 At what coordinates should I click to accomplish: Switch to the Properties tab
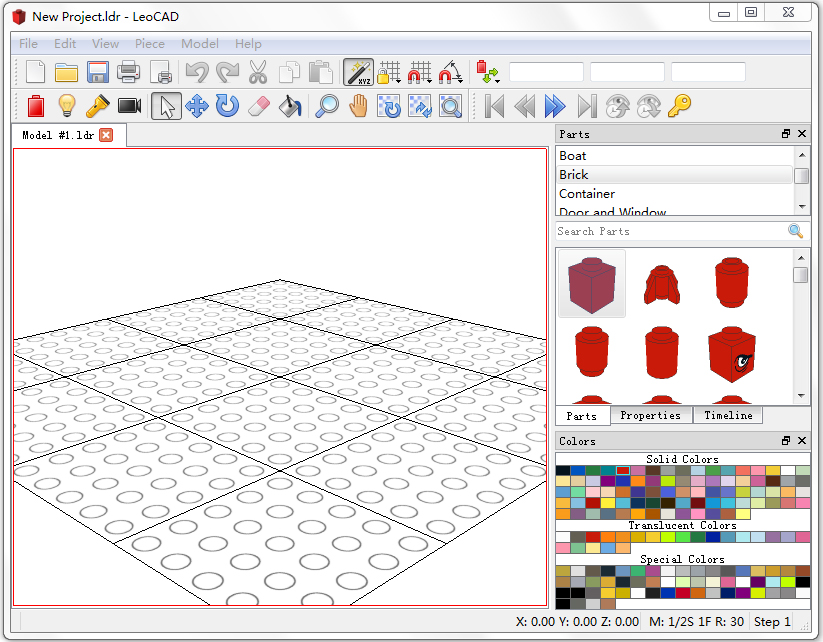point(651,415)
